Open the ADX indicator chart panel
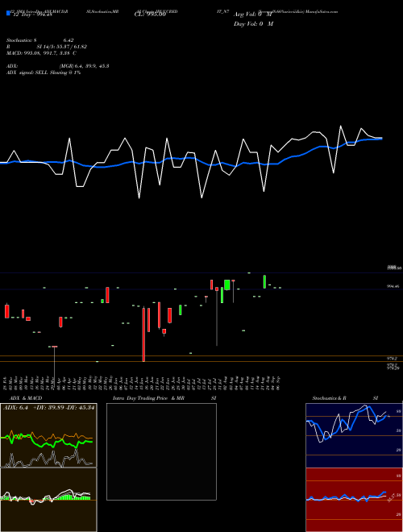Screen dimensions: 403x532 48,435
